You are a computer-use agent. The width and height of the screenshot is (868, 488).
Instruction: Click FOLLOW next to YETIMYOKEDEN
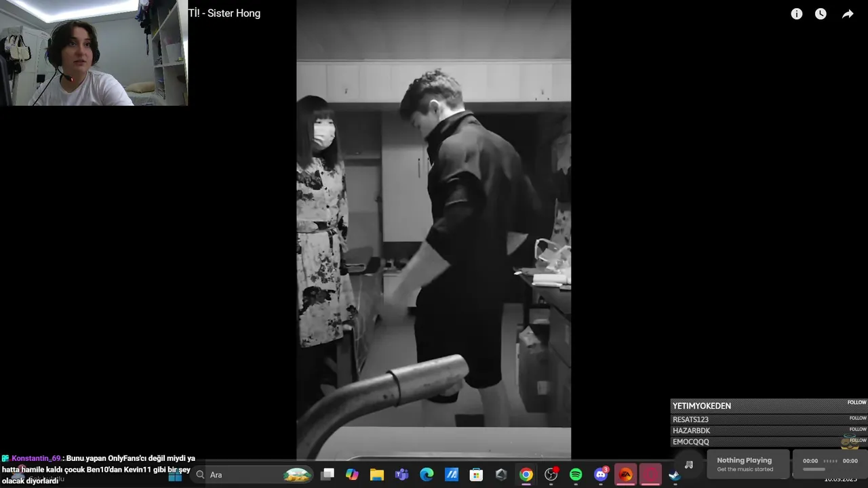point(857,403)
